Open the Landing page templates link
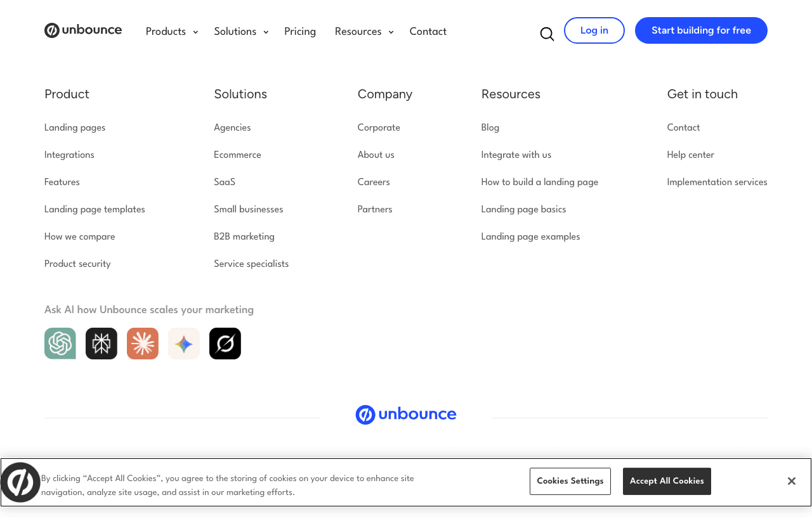Image resolution: width=812 pixels, height=521 pixels. click(x=95, y=209)
